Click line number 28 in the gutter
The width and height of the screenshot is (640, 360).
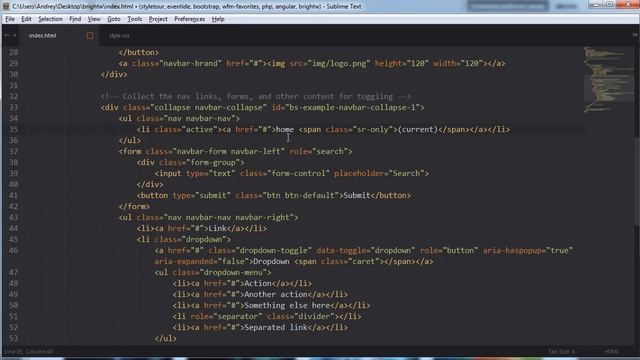click(13, 52)
